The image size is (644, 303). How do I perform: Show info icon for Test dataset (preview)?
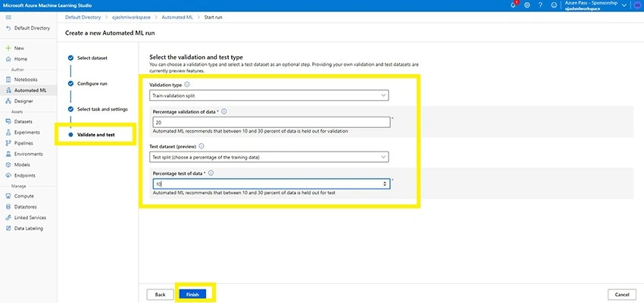pos(202,145)
